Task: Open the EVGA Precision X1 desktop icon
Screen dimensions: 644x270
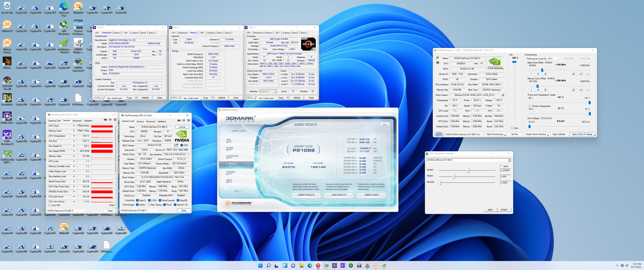Action: point(7,138)
